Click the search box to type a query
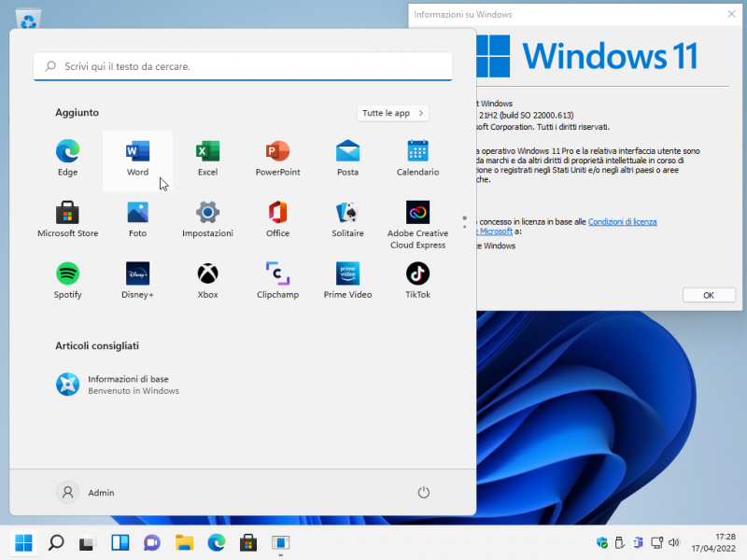Screen dimensions: 747x560 241,66
